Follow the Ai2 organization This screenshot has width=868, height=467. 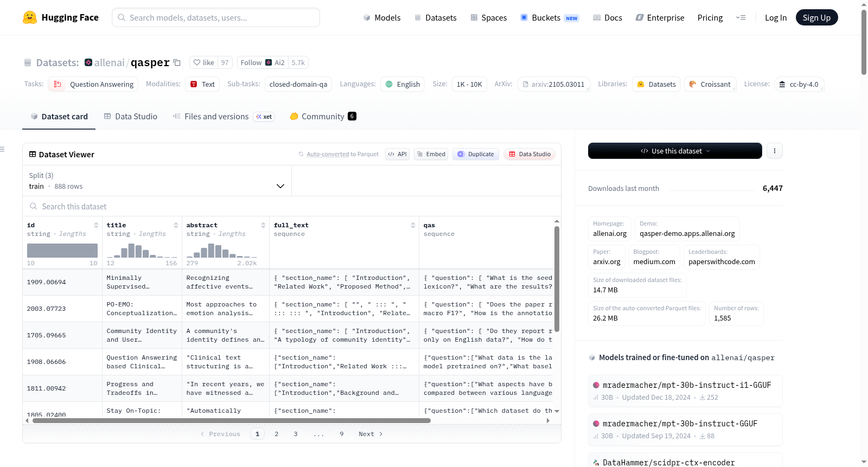point(263,62)
